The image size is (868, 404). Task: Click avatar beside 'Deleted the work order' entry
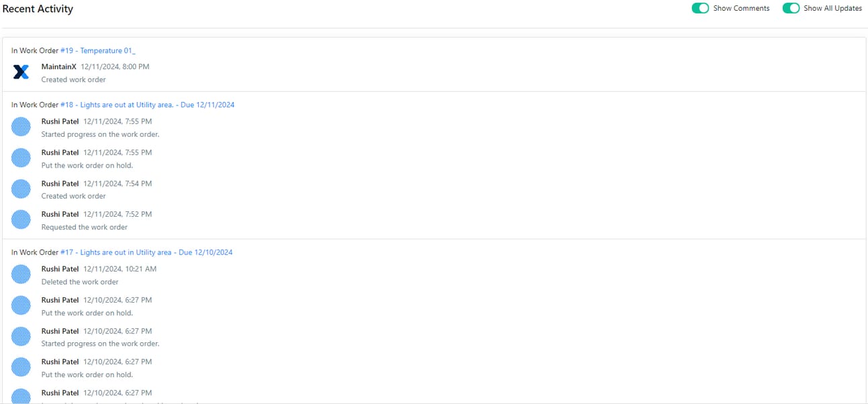[21, 274]
